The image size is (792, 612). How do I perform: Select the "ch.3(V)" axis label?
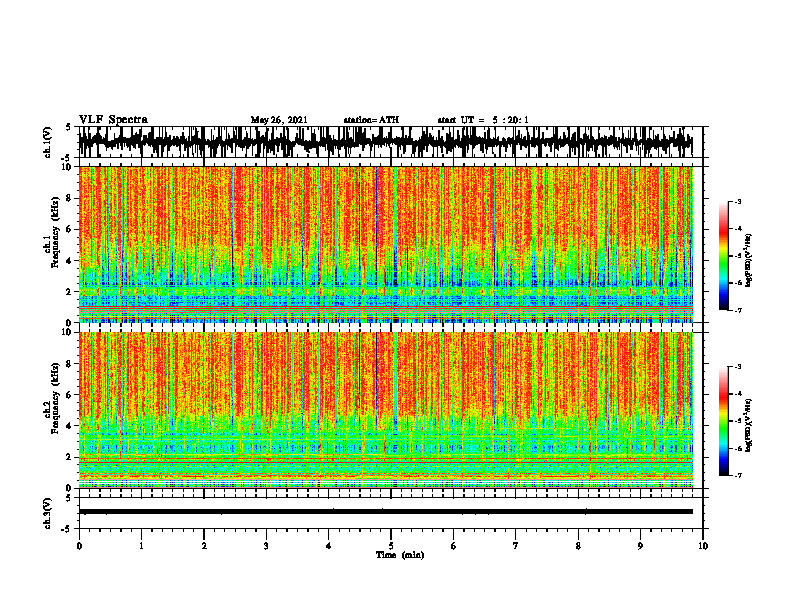tap(48, 514)
